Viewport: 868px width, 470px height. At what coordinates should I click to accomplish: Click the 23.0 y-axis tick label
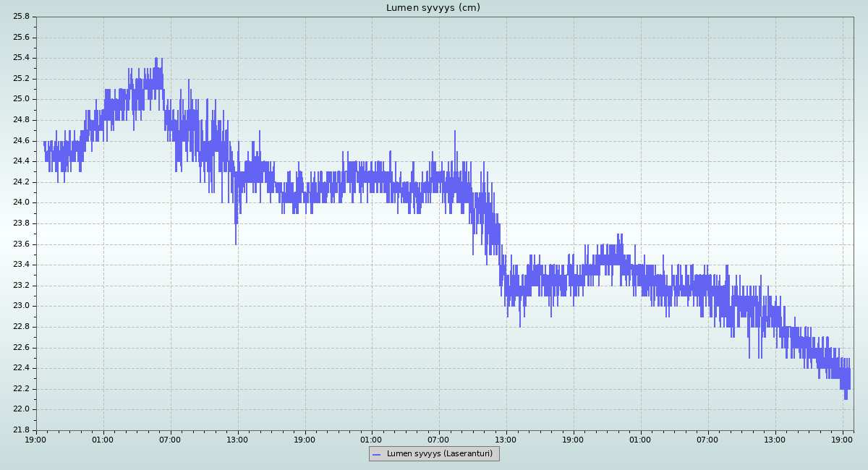pos(21,306)
